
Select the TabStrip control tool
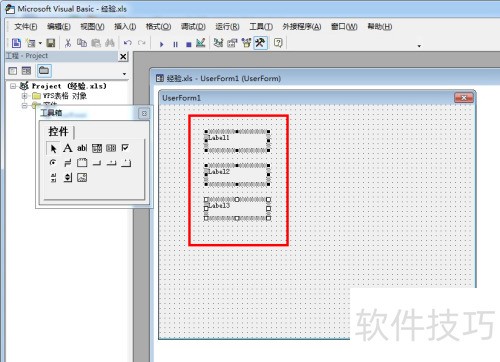click(x=111, y=163)
